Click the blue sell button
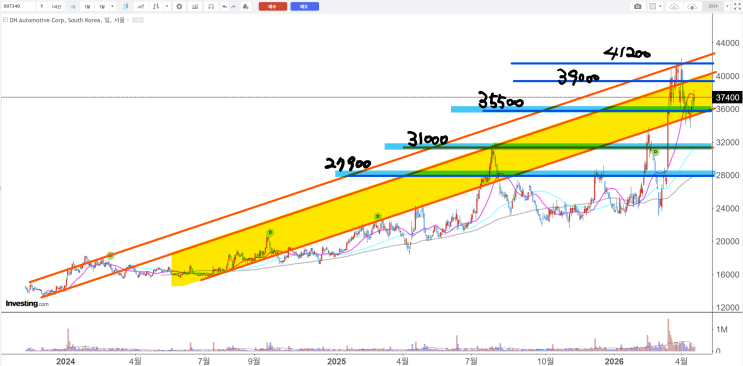743x366 pixels. pyautogui.click(x=305, y=6)
